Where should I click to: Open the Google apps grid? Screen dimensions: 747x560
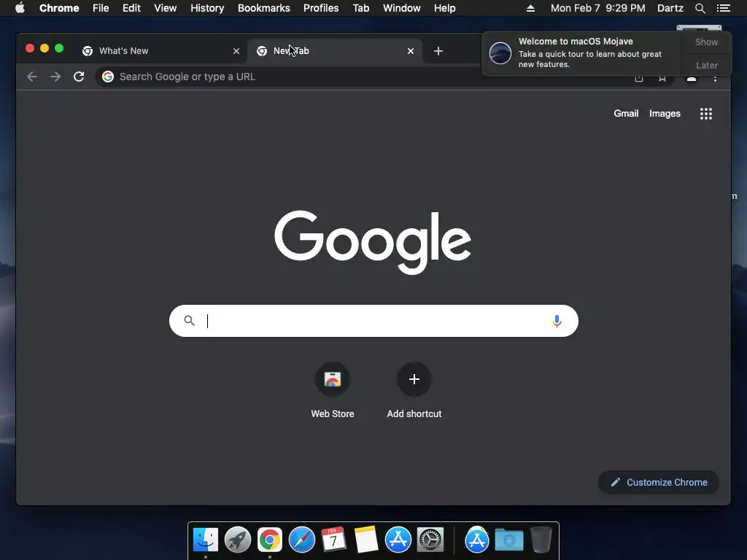705,114
